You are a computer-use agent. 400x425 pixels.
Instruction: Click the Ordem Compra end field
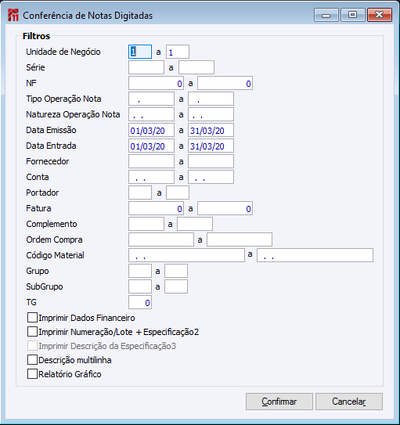coord(239,240)
